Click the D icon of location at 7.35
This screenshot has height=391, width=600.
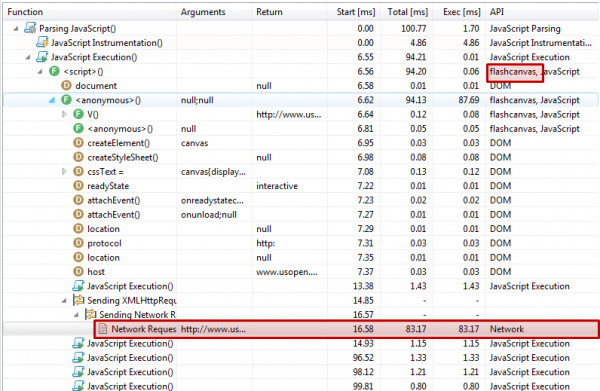[x=78, y=257]
